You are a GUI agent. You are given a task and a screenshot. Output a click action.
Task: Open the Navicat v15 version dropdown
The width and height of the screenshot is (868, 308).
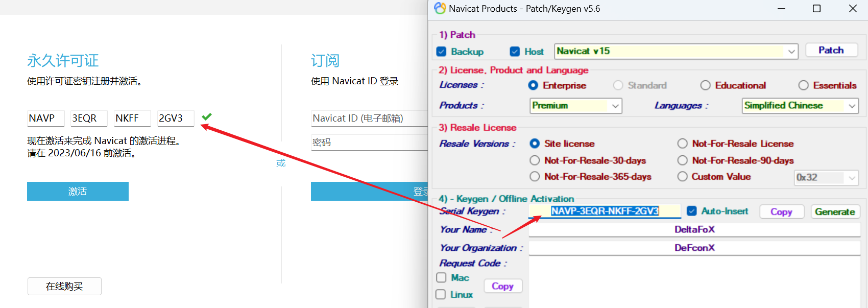[x=676, y=51]
